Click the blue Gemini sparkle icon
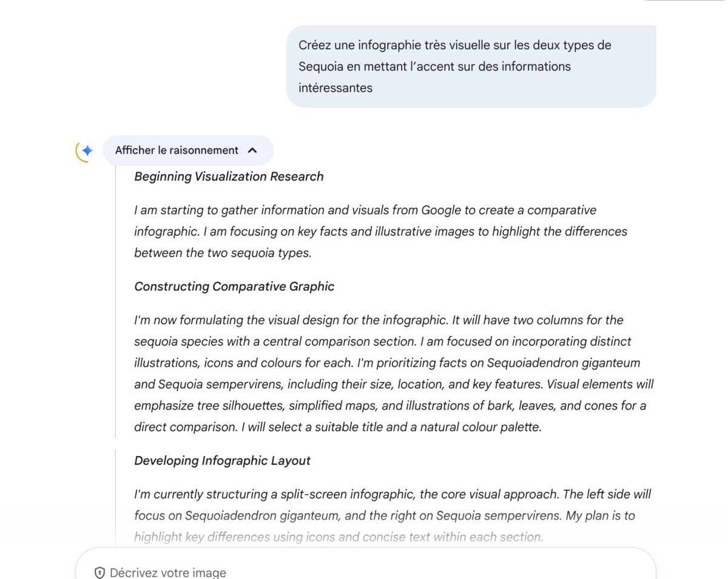 (87, 151)
